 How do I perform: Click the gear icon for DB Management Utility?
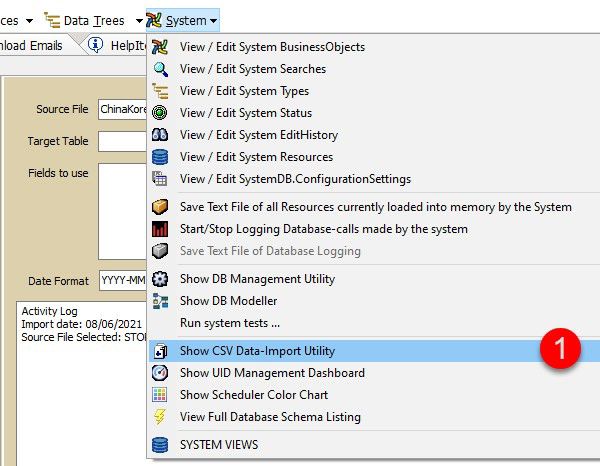[x=160, y=279]
